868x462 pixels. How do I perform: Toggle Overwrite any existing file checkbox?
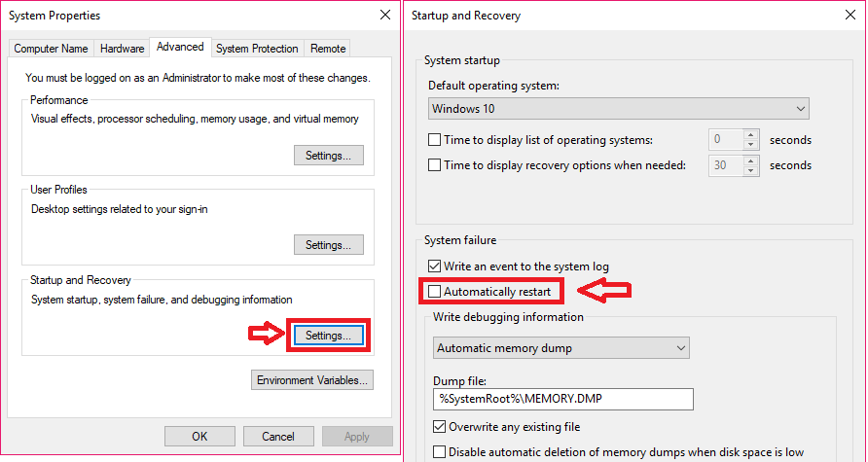(x=439, y=427)
